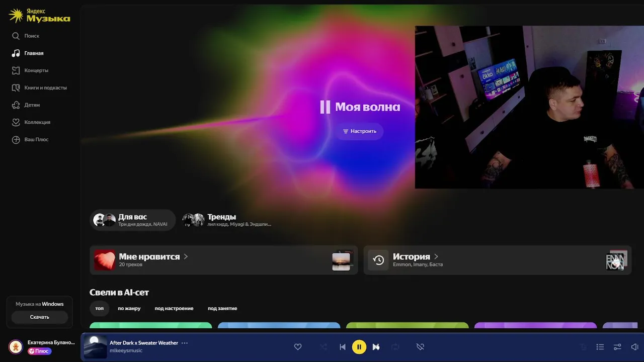Toggle repeat mode in player bar
Image resolution: width=644 pixels, height=362 pixels.
click(x=395, y=347)
